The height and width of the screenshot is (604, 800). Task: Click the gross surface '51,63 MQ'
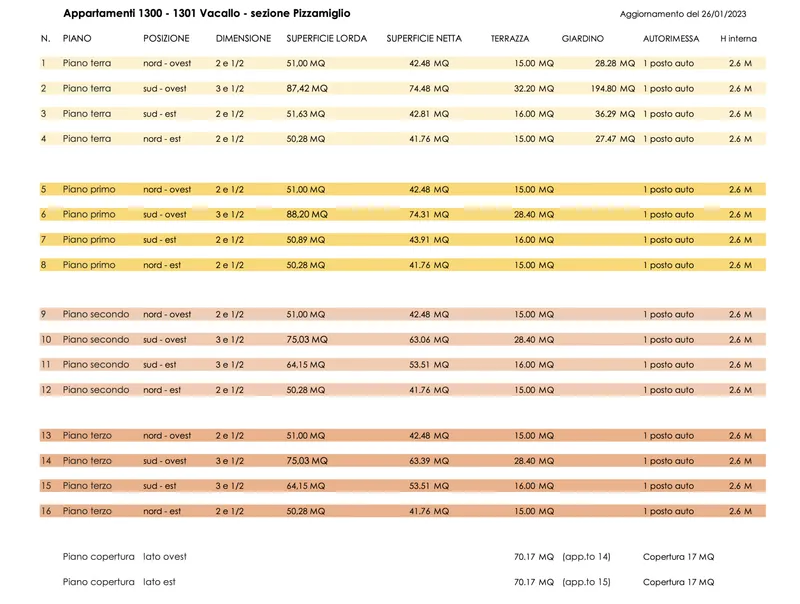click(306, 114)
